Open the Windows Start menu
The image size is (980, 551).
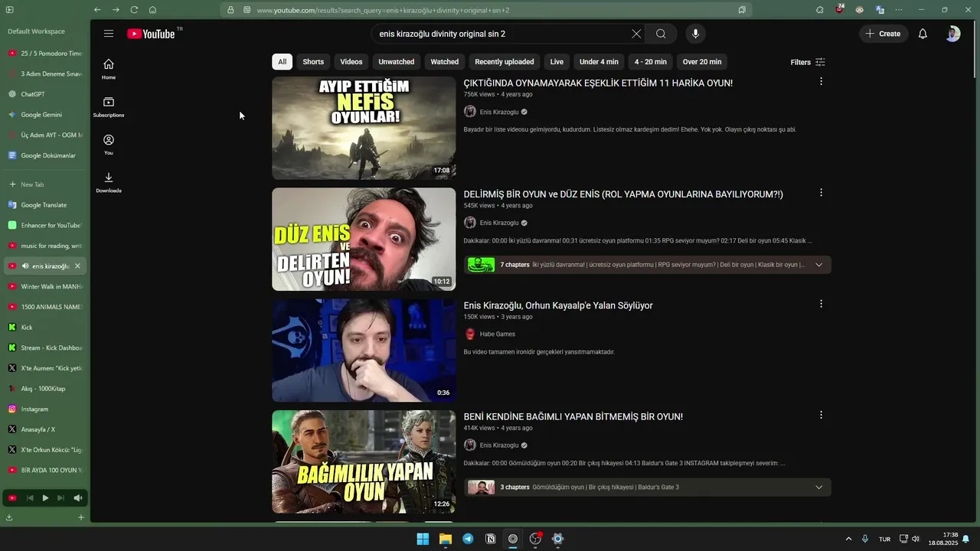coord(423,539)
